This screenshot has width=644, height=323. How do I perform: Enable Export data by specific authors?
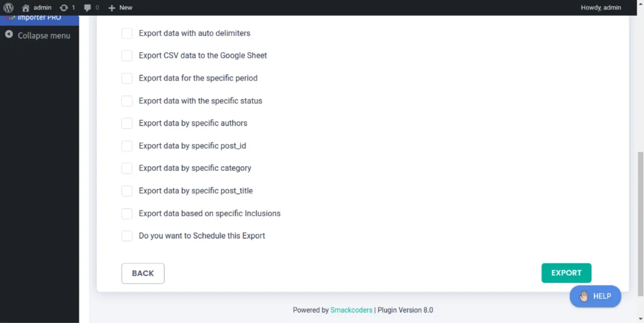(127, 124)
